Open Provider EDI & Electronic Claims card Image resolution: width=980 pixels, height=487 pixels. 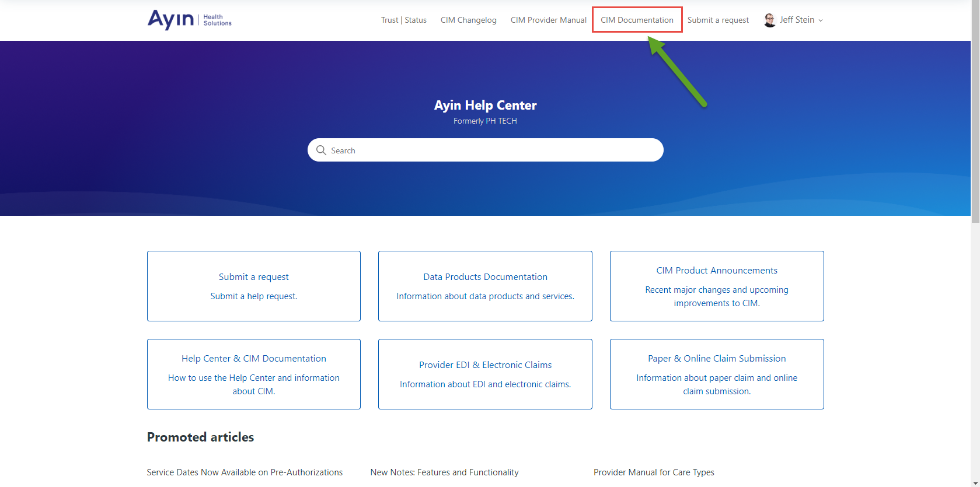coord(485,374)
